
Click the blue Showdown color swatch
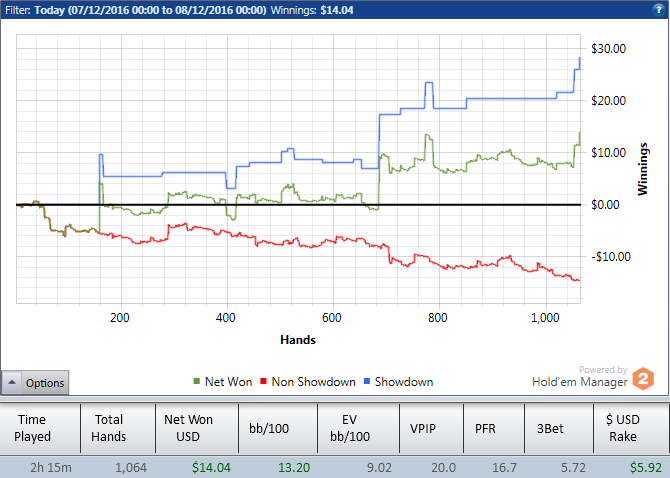[367, 381]
